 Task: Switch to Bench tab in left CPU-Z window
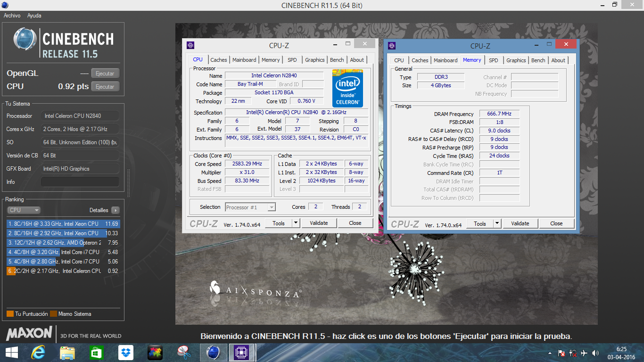tap(337, 60)
